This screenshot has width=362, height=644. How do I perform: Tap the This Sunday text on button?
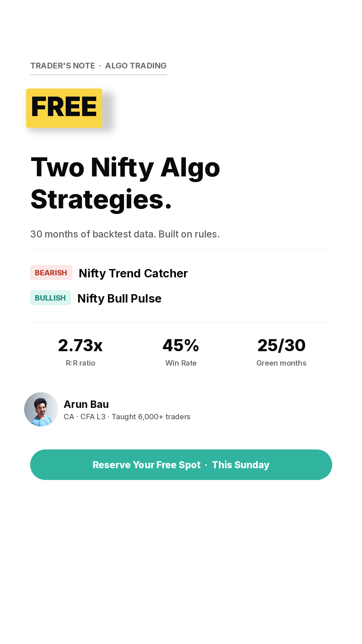[x=241, y=465]
